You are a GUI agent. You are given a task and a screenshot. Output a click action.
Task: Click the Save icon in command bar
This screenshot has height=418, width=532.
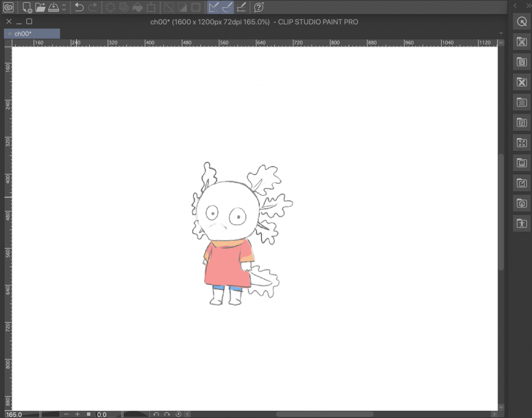coord(54,7)
